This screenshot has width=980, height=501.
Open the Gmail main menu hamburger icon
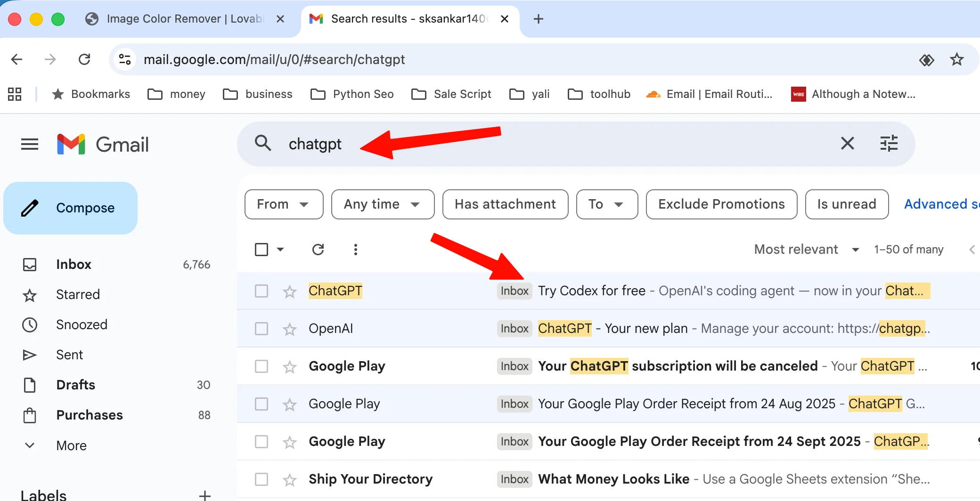29,144
